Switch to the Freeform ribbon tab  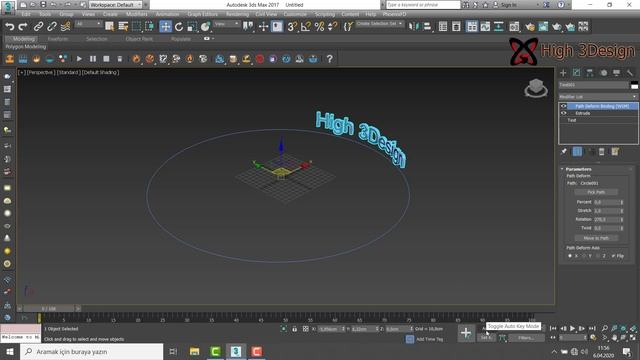click(58, 39)
